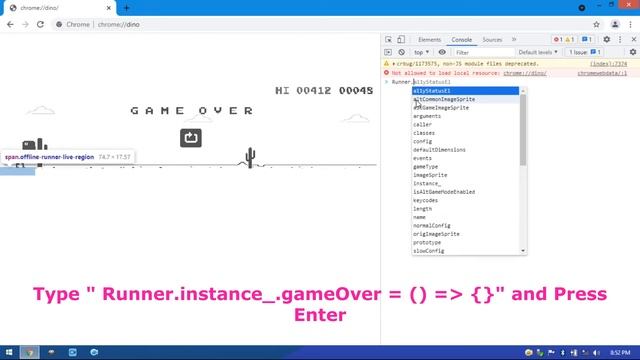Pick slowConfig suggestion

click(x=465, y=251)
